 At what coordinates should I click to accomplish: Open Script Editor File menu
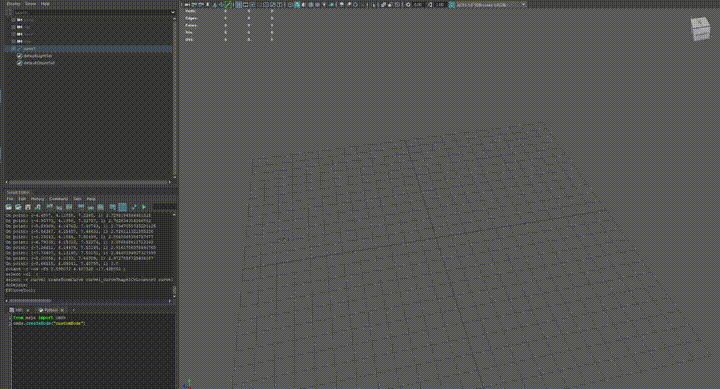10,199
